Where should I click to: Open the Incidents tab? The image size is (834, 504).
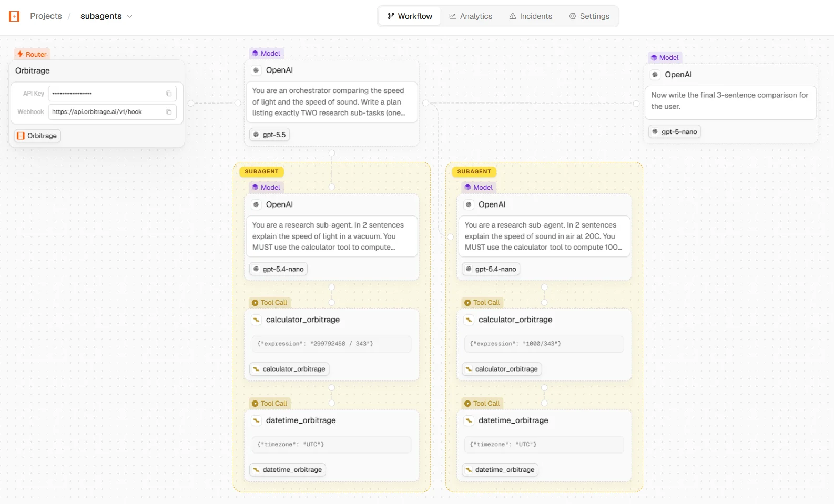(531, 16)
